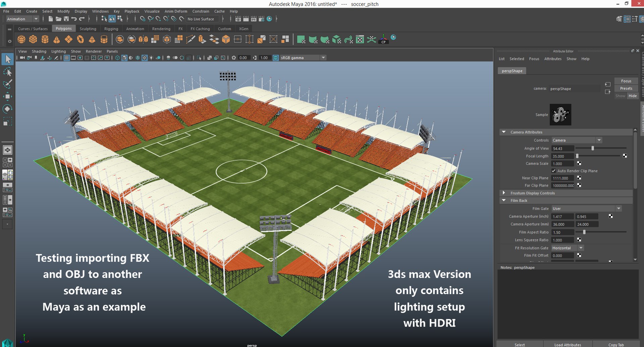Open the Film Gate User dropdown
Screen dimensions: 644x347
click(587, 209)
